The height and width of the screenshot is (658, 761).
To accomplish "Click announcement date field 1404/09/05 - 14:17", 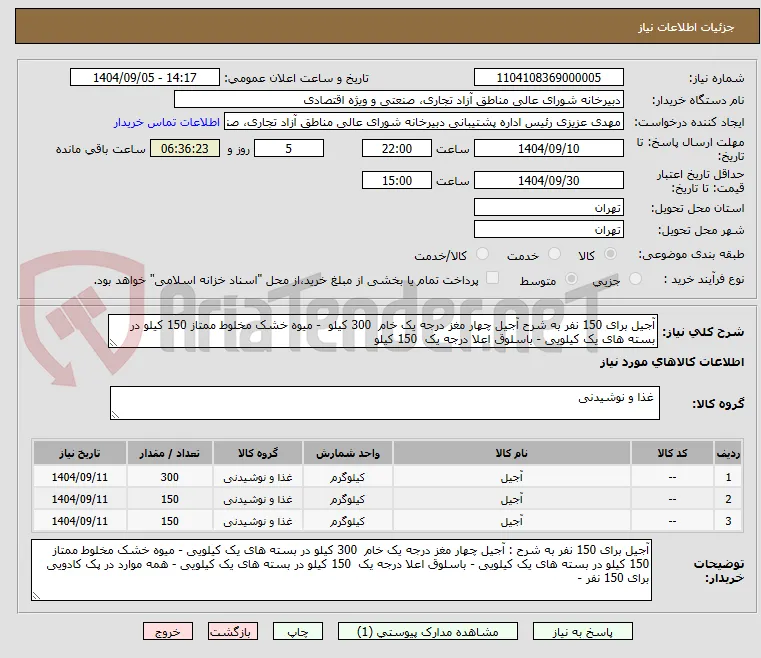I will (145, 78).
